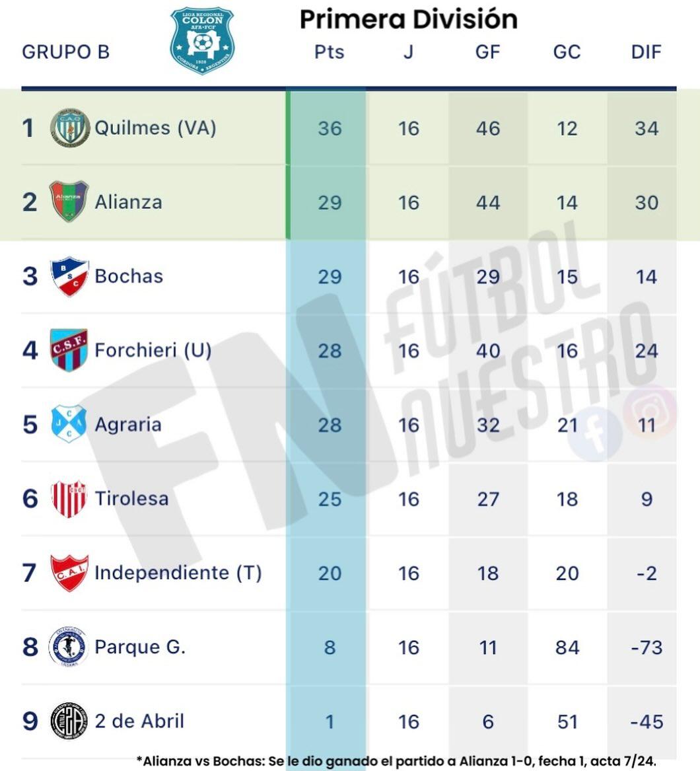Click the Tirolesa striped shield
700x771 pixels.
pyautogui.click(x=69, y=498)
